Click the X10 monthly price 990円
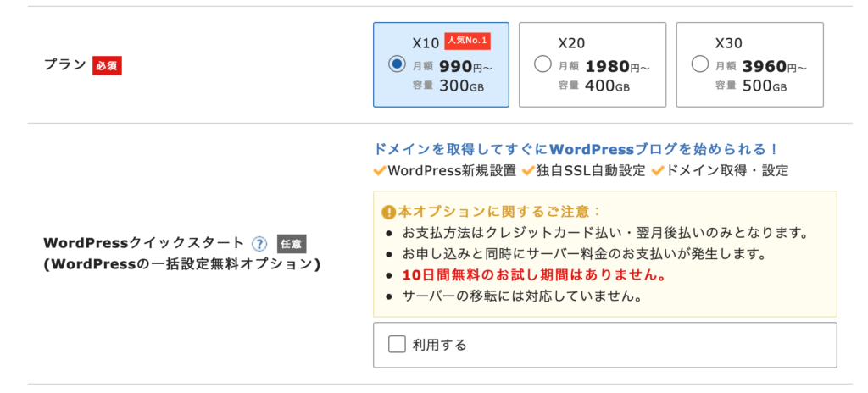The height and width of the screenshot is (393, 868). pos(465,67)
